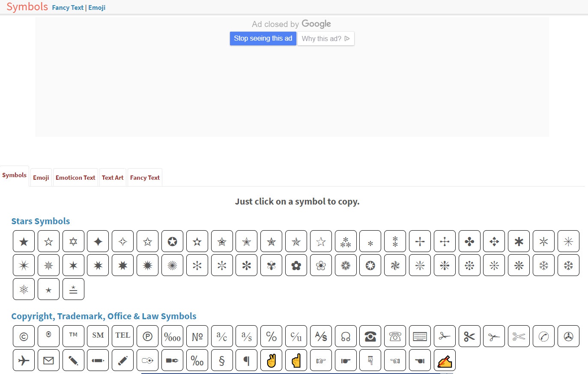Copy the section sign § symbol
Image resolution: width=588 pixels, height=374 pixels.
222,360
